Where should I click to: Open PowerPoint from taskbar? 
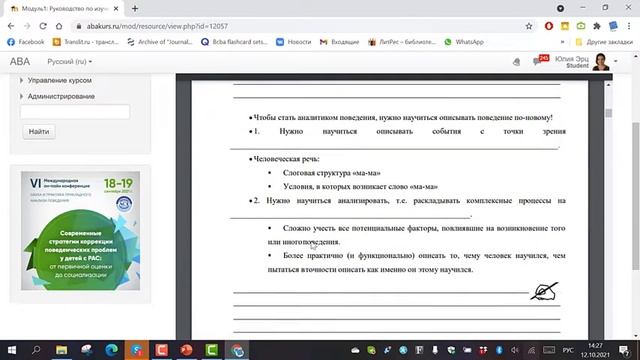point(187,350)
